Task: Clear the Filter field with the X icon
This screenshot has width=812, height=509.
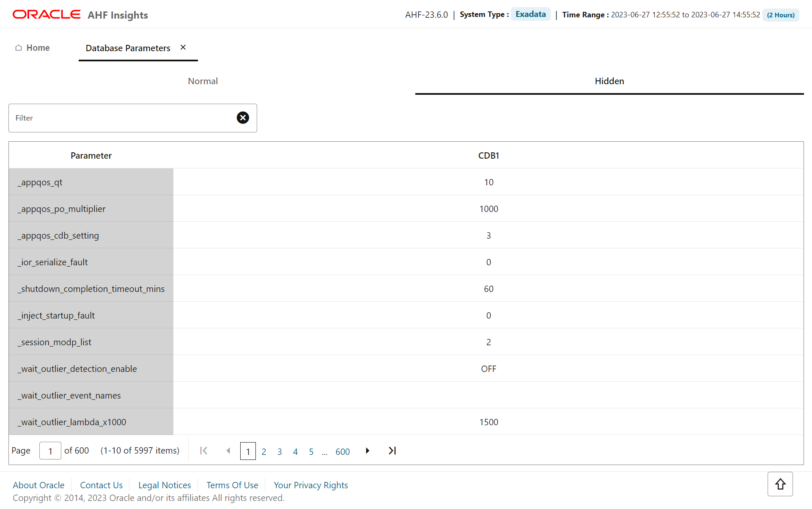Action: [x=243, y=118]
